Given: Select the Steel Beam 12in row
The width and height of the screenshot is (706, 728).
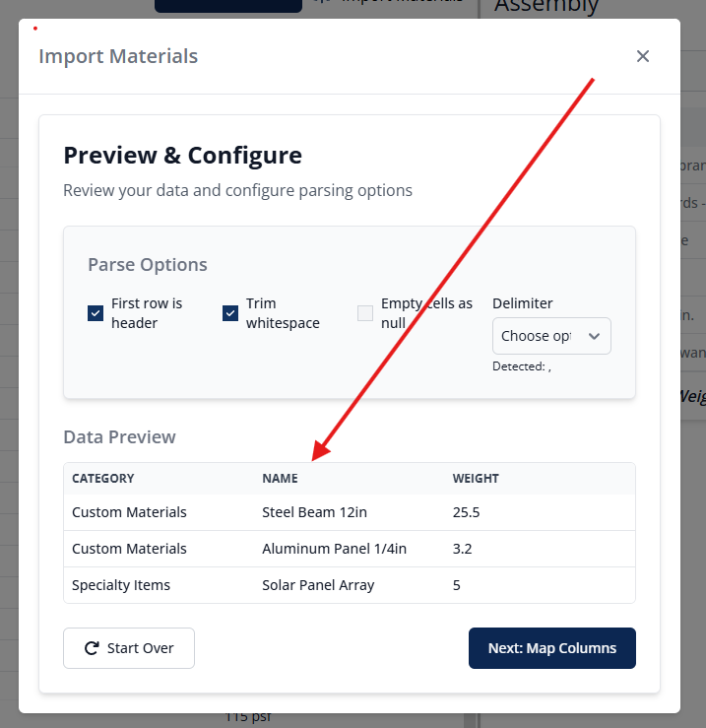Looking at the screenshot, I should click(x=314, y=512).
